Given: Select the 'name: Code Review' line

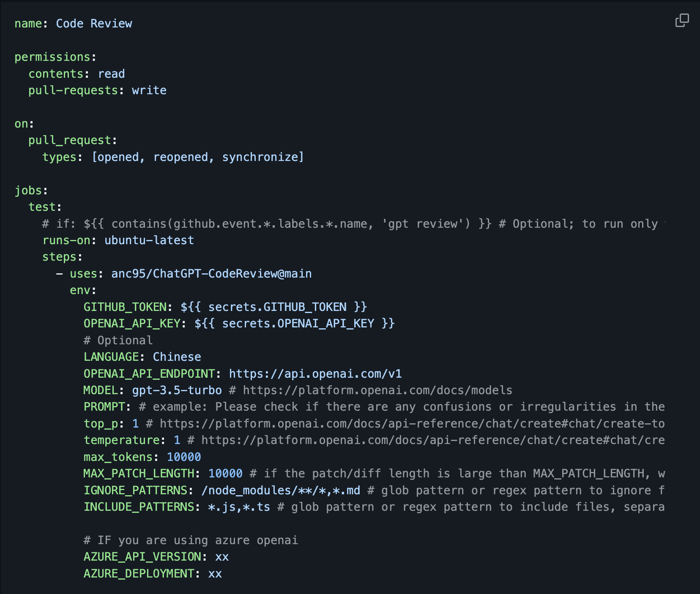Looking at the screenshot, I should pos(73,24).
